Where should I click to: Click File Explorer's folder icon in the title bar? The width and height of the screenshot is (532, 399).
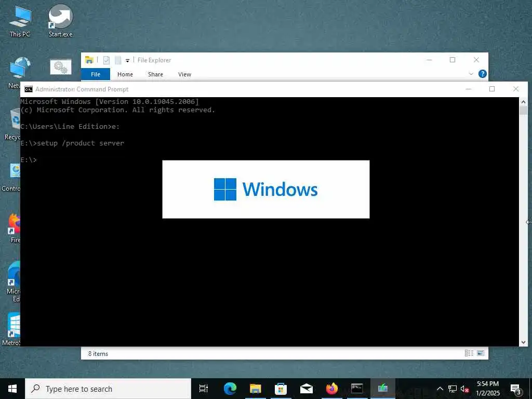(89, 60)
